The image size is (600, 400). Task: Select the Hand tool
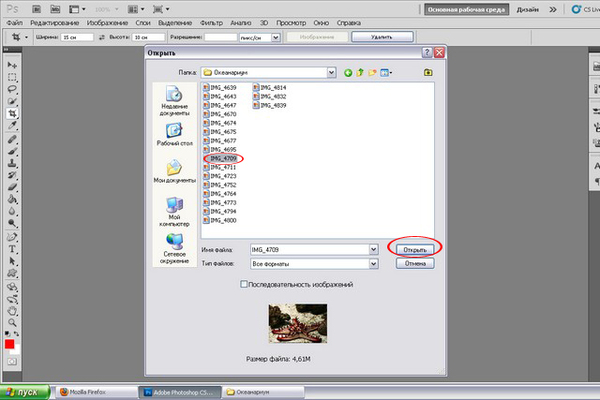click(x=13, y=310)
